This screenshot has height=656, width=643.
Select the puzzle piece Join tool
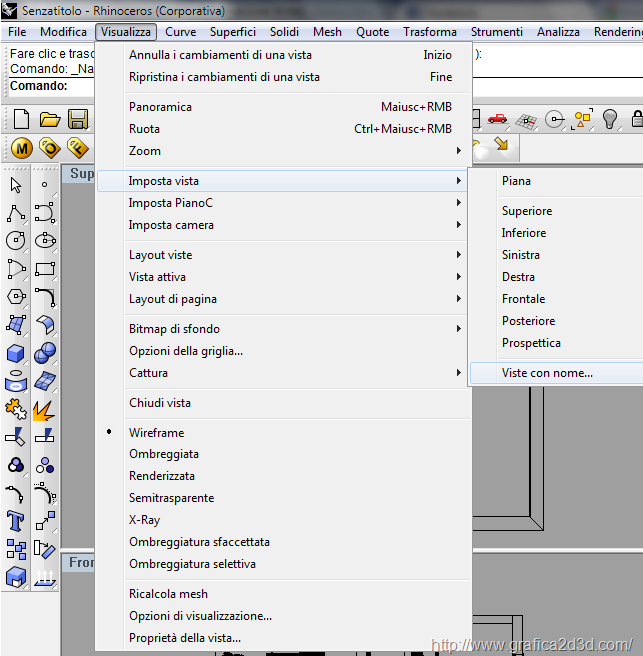tap(16, 409)
